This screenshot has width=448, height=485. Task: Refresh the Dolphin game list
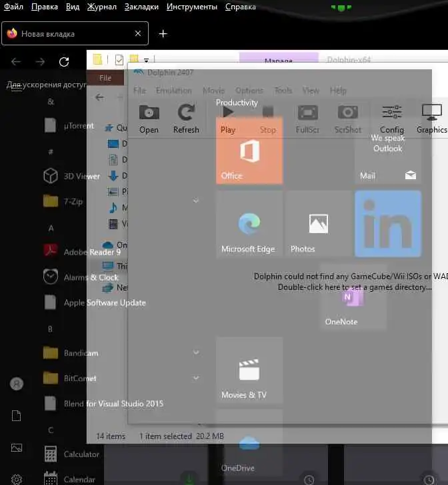[x=186, y=119]
